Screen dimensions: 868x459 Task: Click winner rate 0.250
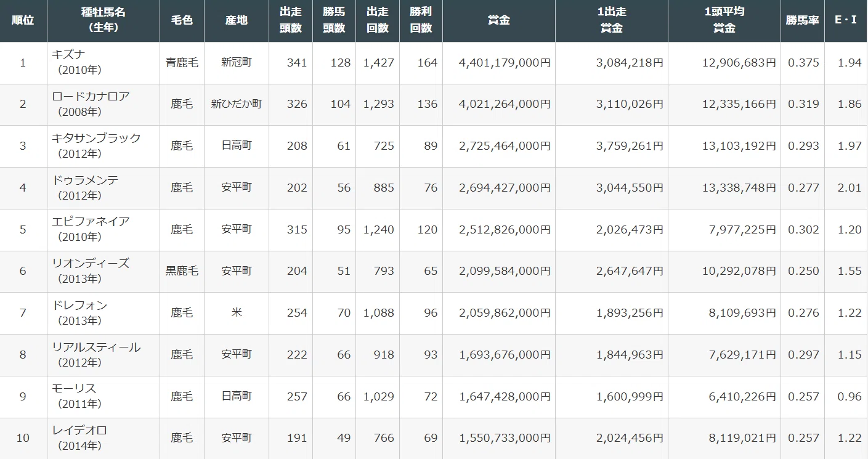[x=804, y=271]
